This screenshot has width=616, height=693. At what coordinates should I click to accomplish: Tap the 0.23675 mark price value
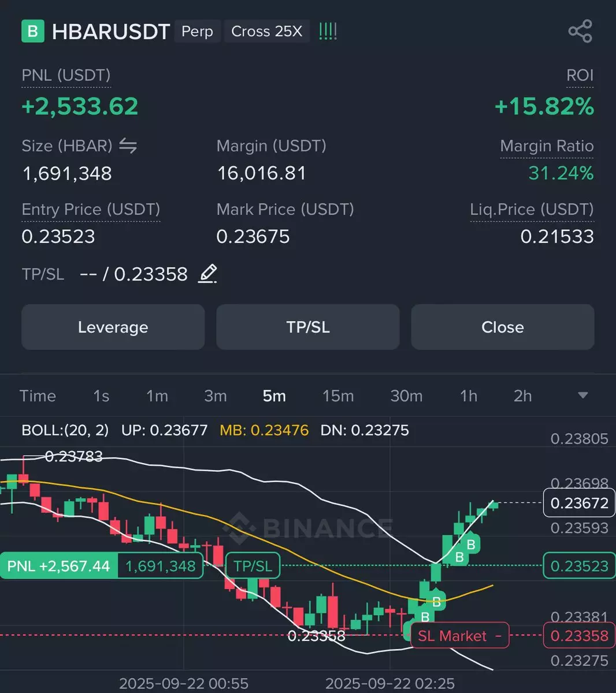coord(253,236)
